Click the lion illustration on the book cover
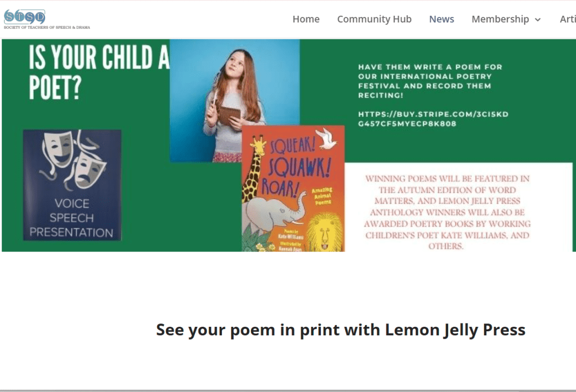The width and height of the screenshot is (576, 392). point(325,232)
